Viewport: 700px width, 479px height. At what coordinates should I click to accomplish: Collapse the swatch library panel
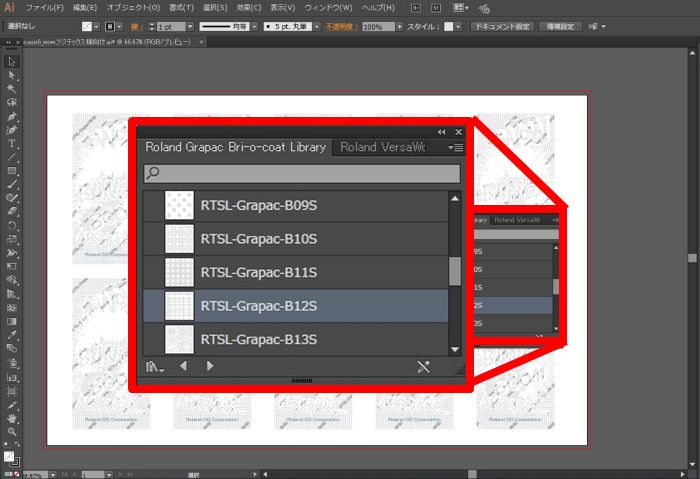[x=442, y=132]
